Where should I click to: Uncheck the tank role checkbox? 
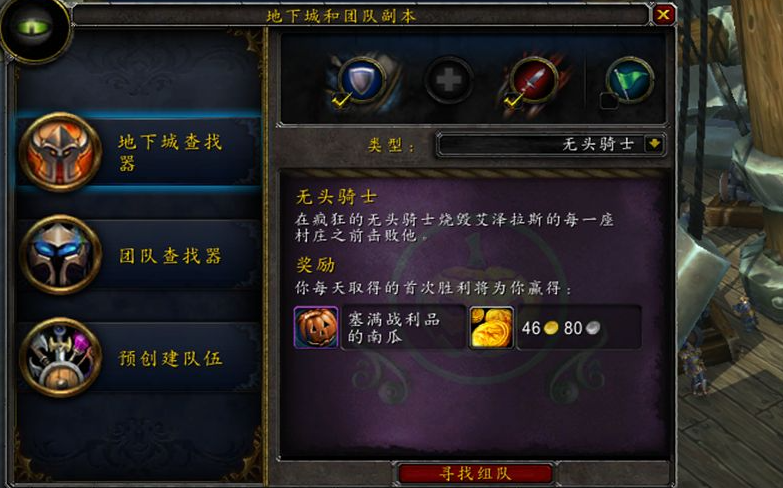(341, 100)
